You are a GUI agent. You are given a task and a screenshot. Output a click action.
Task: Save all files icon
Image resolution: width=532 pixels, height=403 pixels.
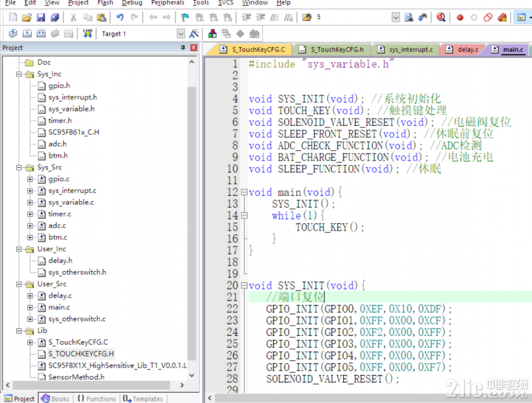pyautogui.click(x=55, y=17)
